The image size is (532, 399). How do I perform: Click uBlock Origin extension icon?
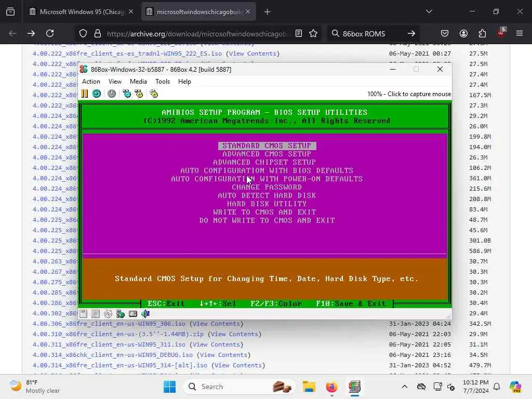click(x=501, y=33)
